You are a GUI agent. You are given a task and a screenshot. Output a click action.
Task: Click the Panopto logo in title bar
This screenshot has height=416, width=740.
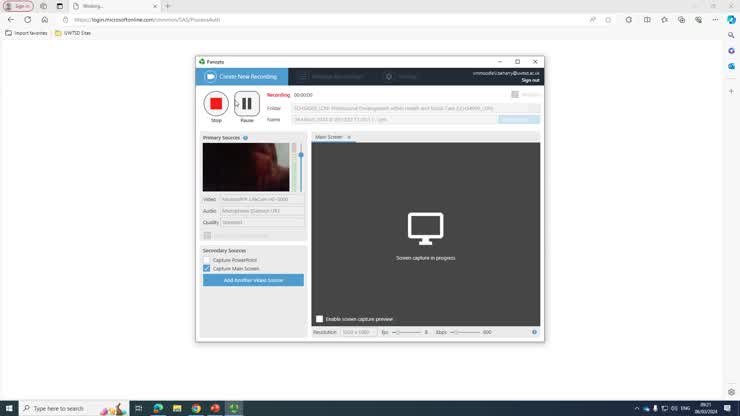coord(202,62)
